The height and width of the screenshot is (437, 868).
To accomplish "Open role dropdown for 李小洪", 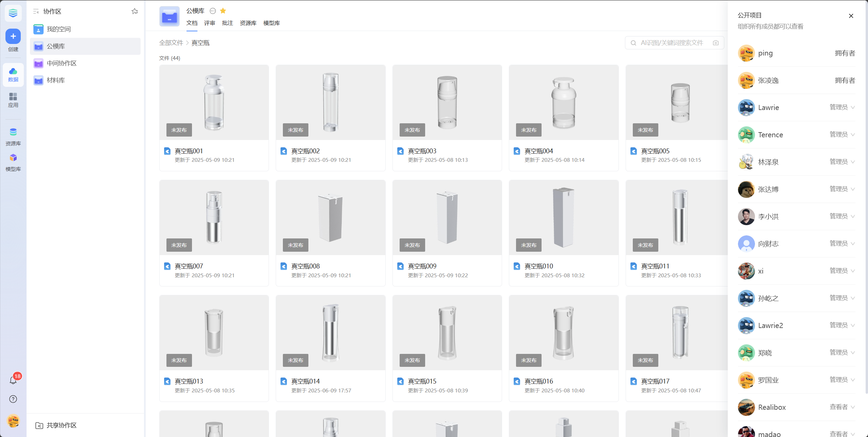I will click(x=842, y=216).
